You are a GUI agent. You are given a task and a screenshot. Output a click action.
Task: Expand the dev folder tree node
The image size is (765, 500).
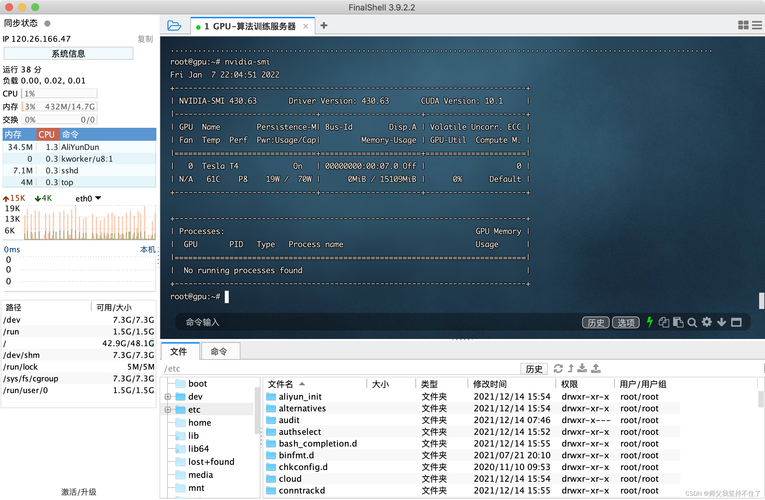[x=167, y=397]
